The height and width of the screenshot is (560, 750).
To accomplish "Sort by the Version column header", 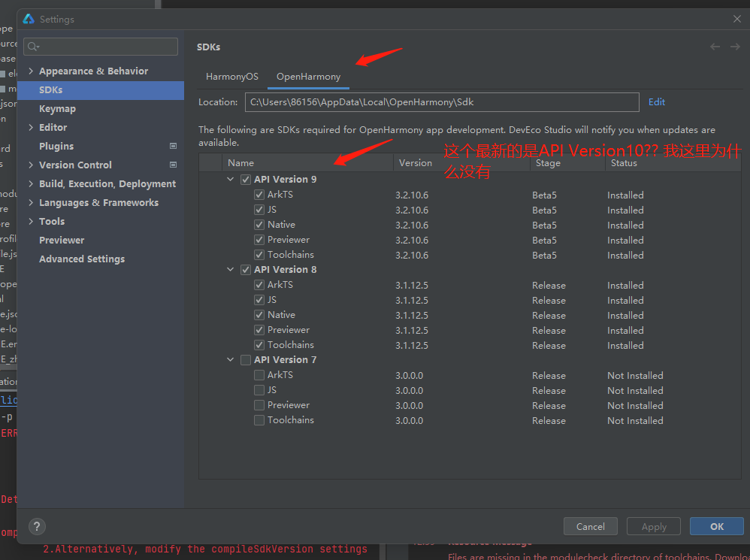I will (461, 163).
